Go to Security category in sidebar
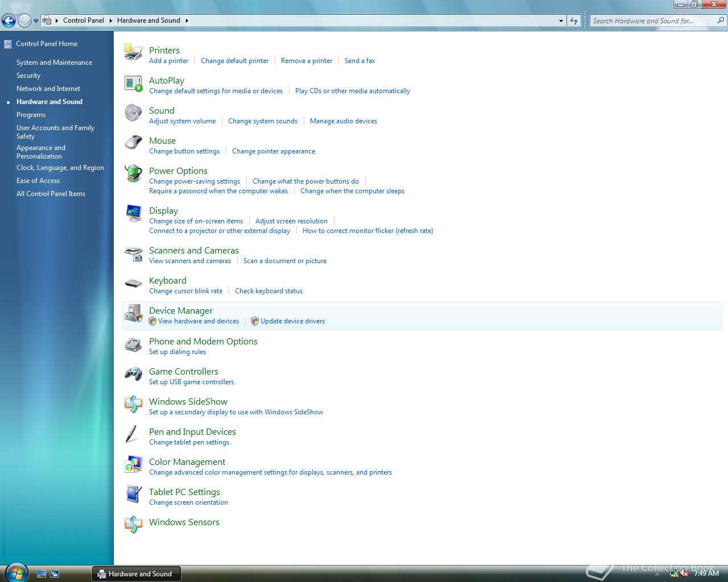The height and width of the screenshot is (582, 728). pyautogui.click(x=28, y=76)
